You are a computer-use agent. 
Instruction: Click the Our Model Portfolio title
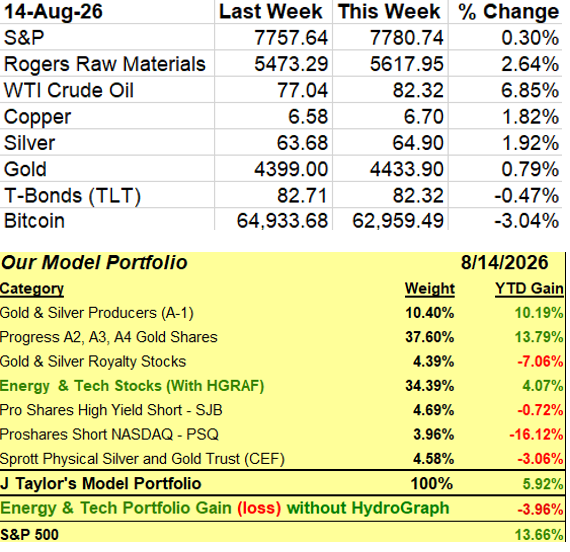[94, 263]
